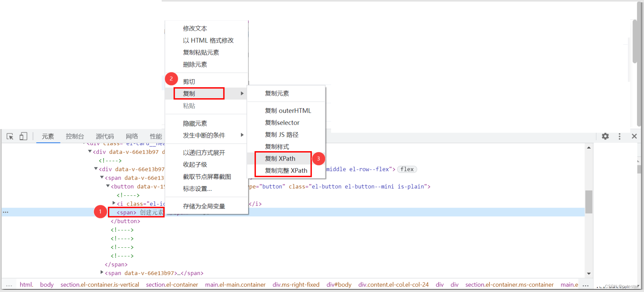Viewport: 644px width, 292px height.
Task: Click left breadcrumb overflow ellipsis
Action: [x=9, y=286]
